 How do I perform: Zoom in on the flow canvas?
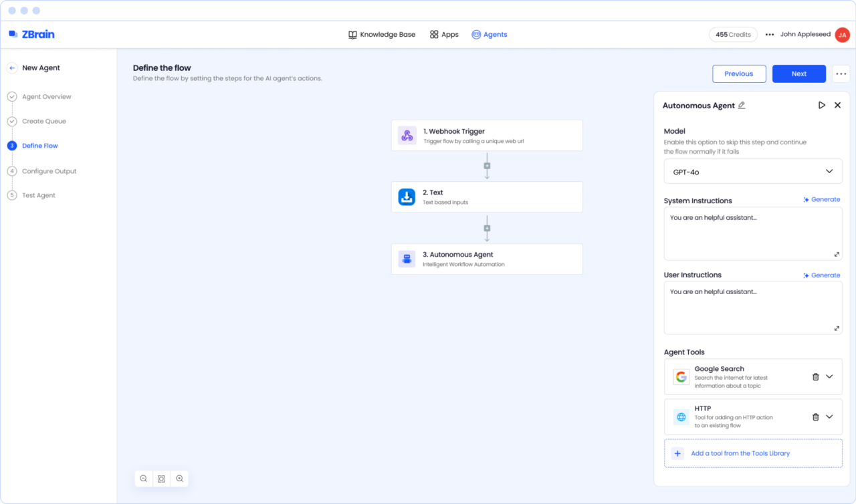(179, 479)
